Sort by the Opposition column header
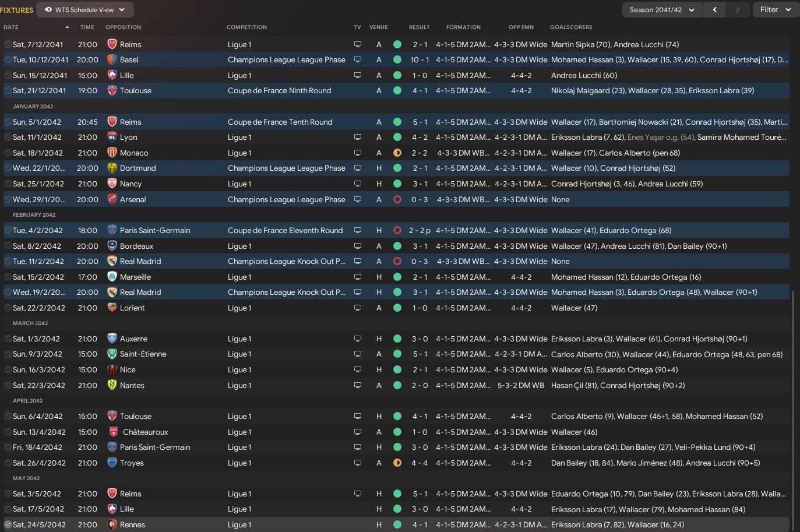This screenshot has height=532, width=800. click(x=123, y=27)
